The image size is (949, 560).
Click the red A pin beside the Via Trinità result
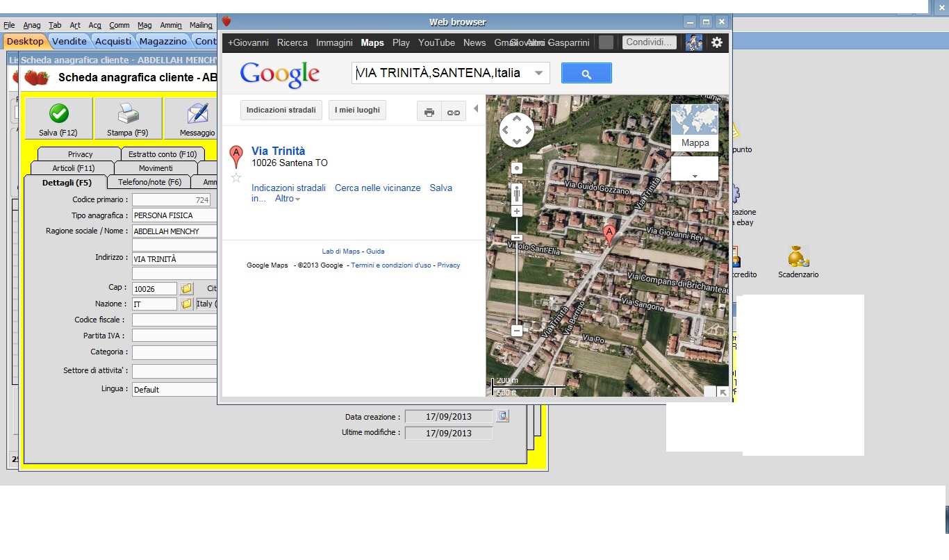coord(236,157)
